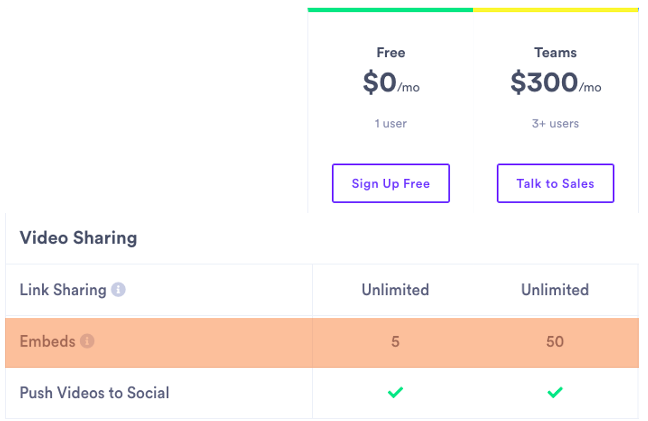Click the Embeds value 5 cell

tap(395, 342)
